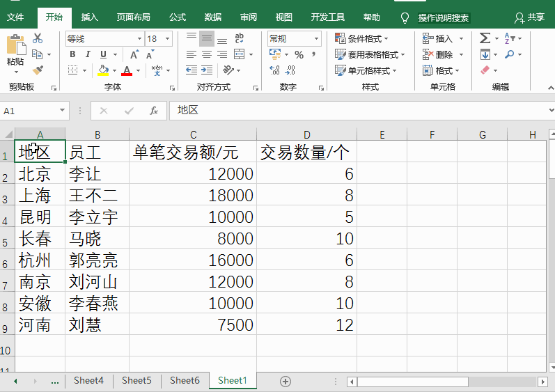Click the Format Painter brush icon
Viewport: 555px width, 392px height.
(38, 70)
